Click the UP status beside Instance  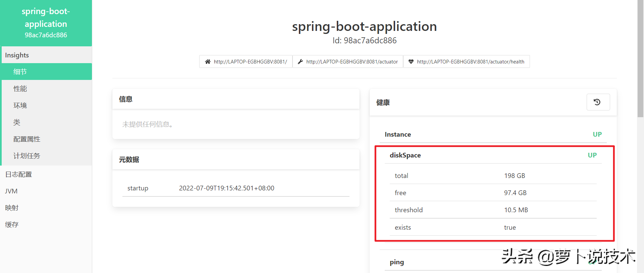(597, 134)
